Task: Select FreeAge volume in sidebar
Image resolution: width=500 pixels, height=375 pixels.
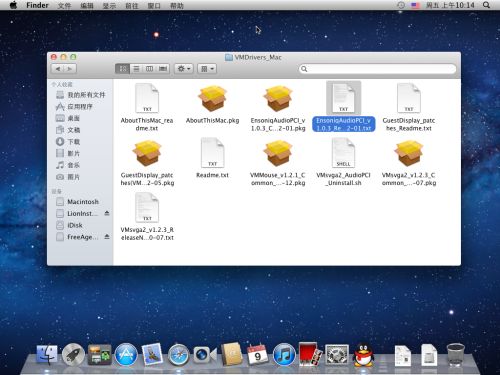Action: [77, 237]
